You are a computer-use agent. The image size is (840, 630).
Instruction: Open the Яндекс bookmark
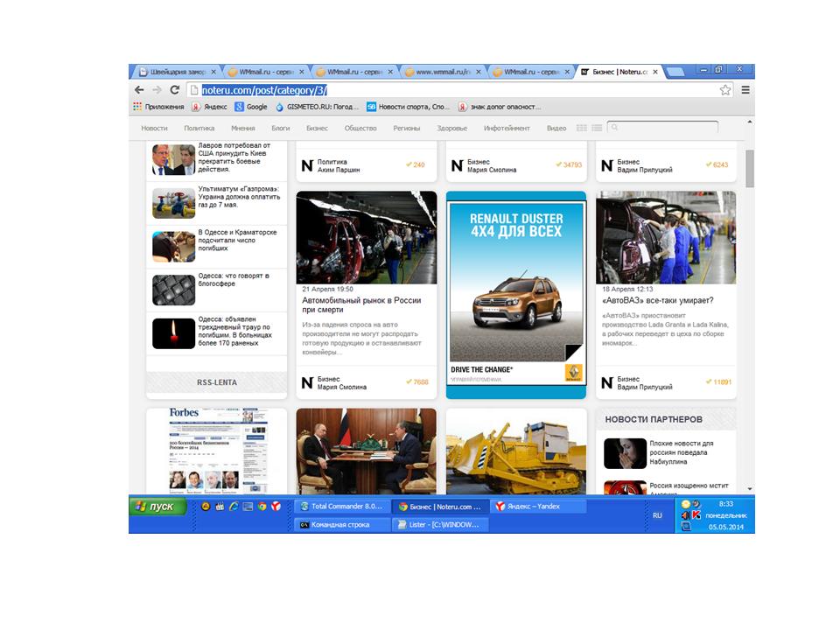[x=209, y=107]
